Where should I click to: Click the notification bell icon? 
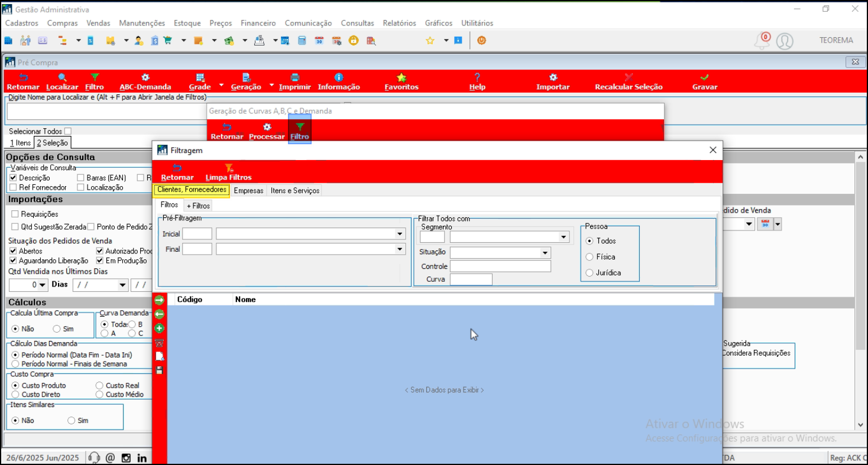pyautogui.click(x=762, y=41)
